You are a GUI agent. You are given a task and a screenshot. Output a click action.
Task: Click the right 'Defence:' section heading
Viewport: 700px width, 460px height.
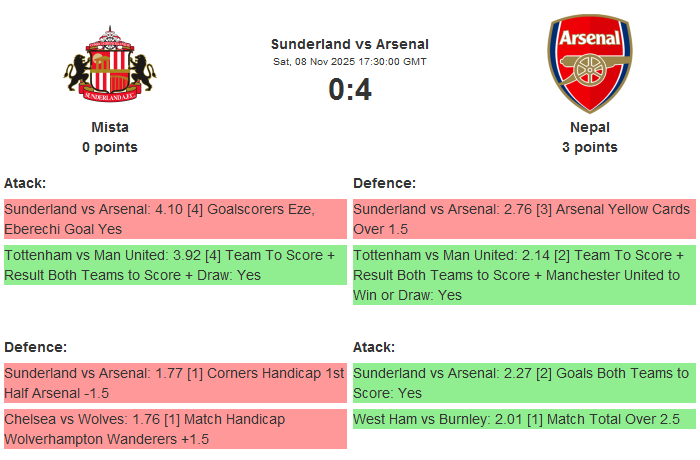384,183
